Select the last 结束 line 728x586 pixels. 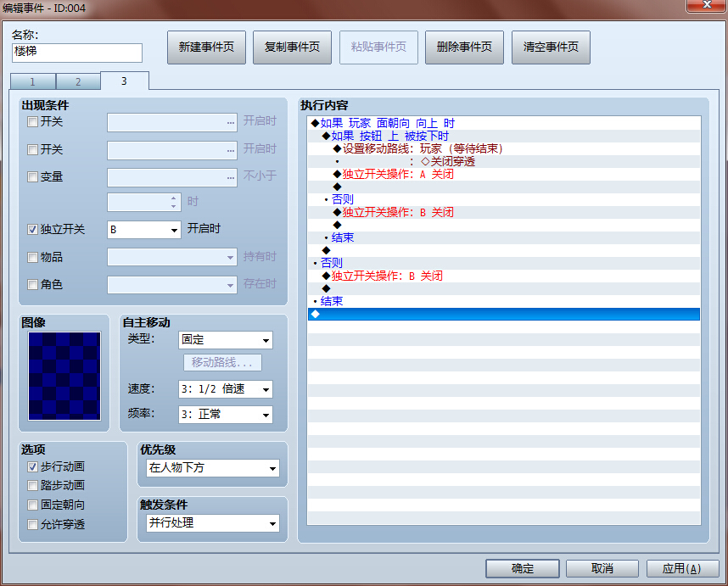point(504,301)
